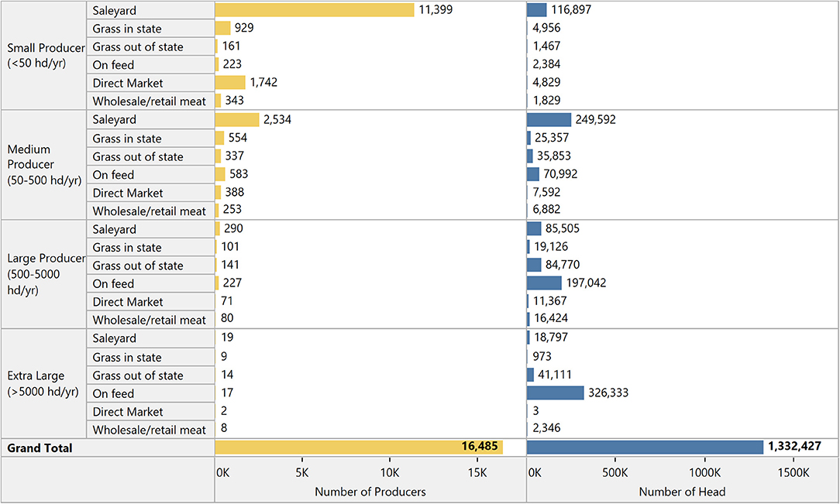Click the Saleyard label under Extra Large
The image size is (840, 504).
tap(114, 338)
